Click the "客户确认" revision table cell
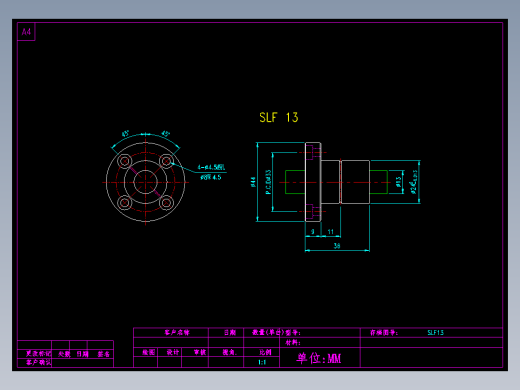Viewport: 520px width, 390px height. pos(39,362)
